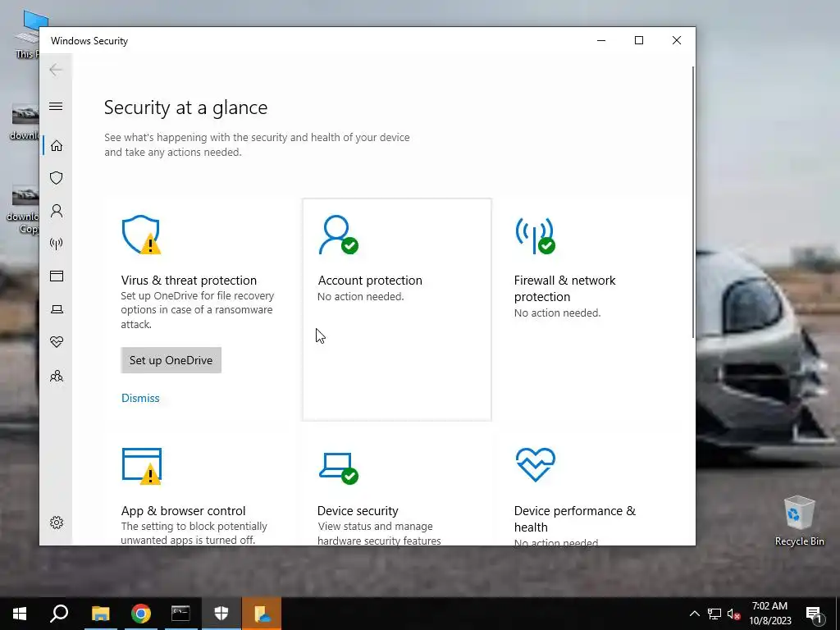Open the Windows Start menu
This screenshot has width=840, height=630.
click(x=20, y=614)
